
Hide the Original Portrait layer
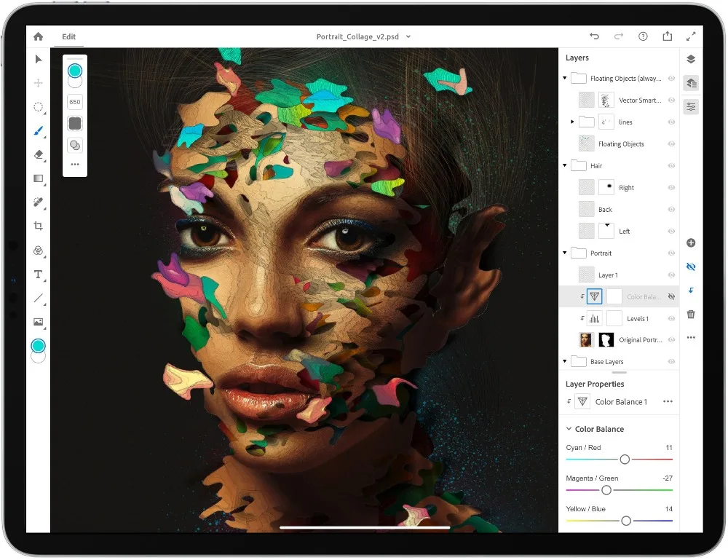pyautogui.click(x=671, y=340)
